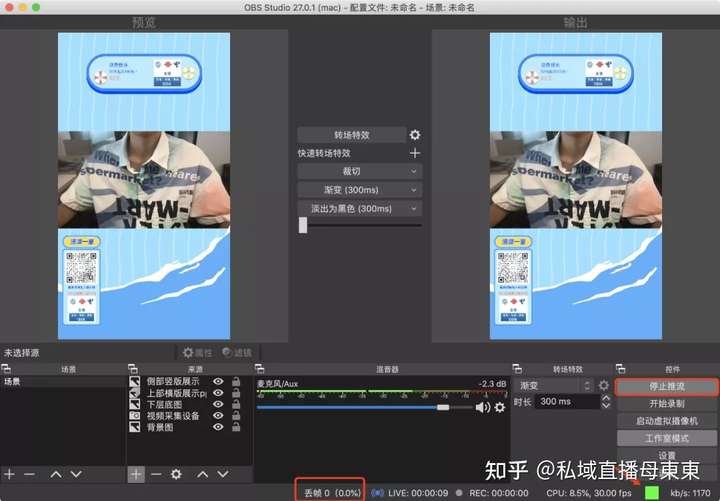
Task: Remove the selected scene with minus button
Action: [30, 474]
